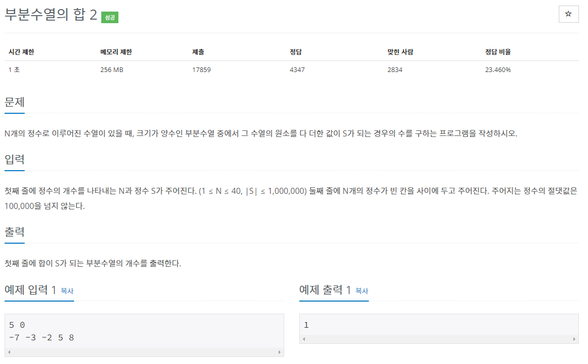588x364 pixels.
Task: Click the time limit value 1 초
Action: point(14,69)
